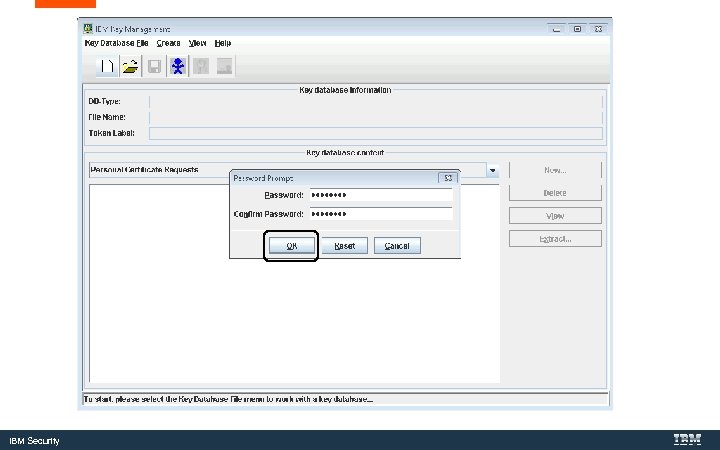
Task: Maximize the IBM Key Management window
Action: point(577,28)
